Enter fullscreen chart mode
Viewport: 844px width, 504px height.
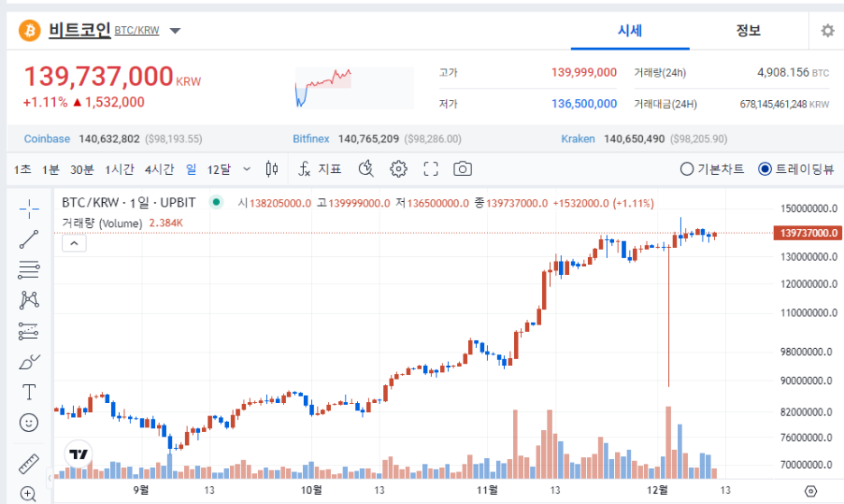point(431,170)
